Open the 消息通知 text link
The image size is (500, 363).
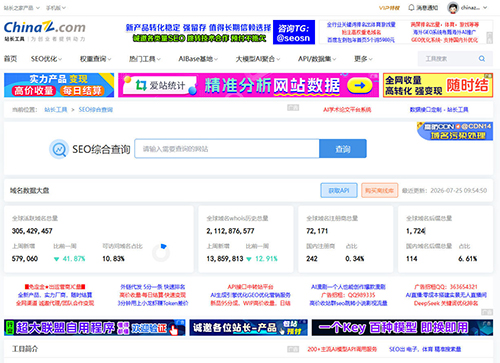(x=427, y=8)
